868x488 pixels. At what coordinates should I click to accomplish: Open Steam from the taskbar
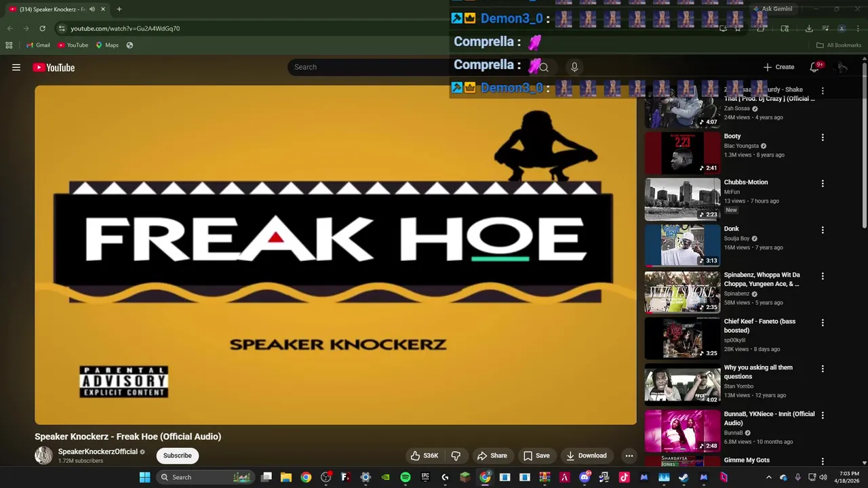click(684, 477)
